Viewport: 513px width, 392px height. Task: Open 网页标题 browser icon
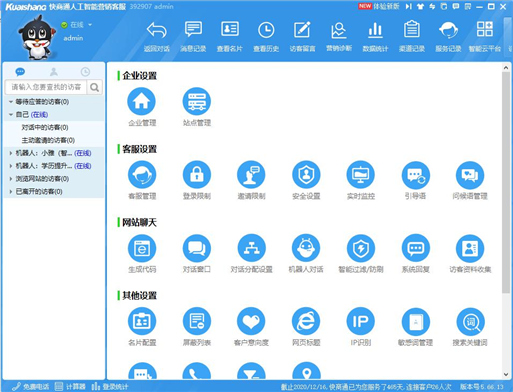[x=306, y=321]
